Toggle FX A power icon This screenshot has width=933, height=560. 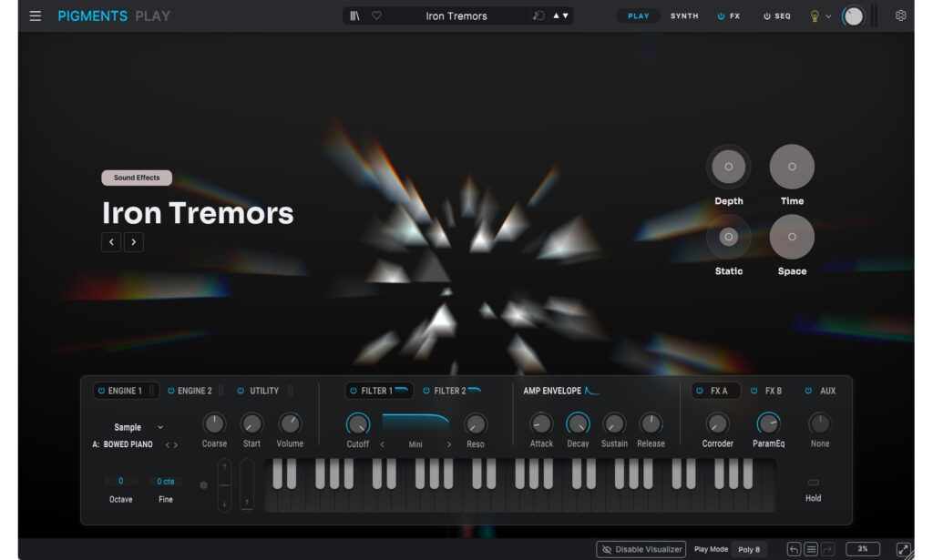(700, 391)
